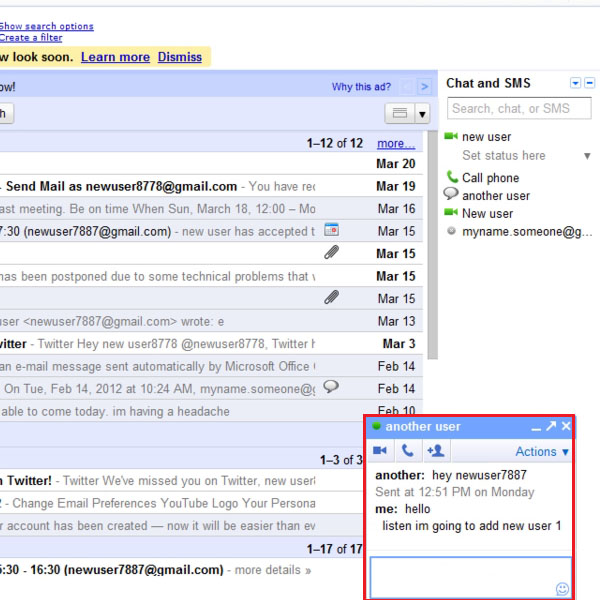Select myname.someone@g... contact
The image size is (600, 600).
click(527, 232)
